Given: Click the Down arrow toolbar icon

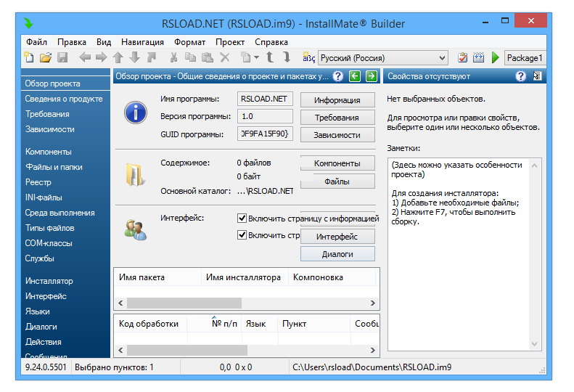Looking at the screenshot, I should [135, 57].
